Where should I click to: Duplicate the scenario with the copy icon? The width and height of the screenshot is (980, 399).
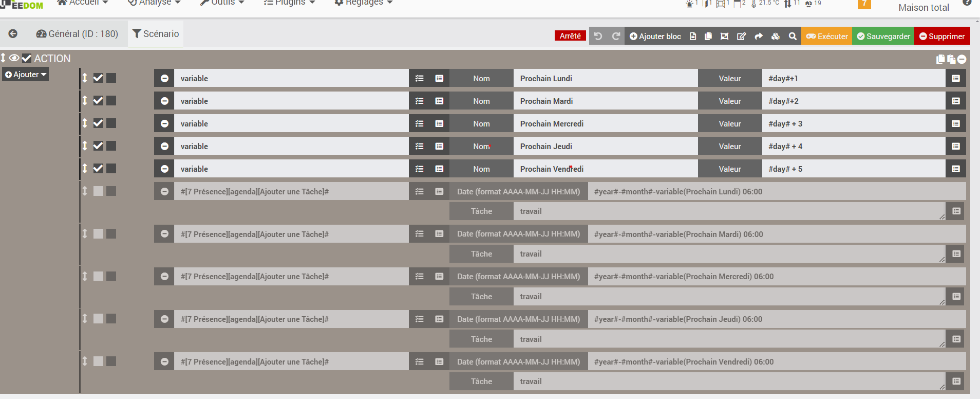pos(708,36)
